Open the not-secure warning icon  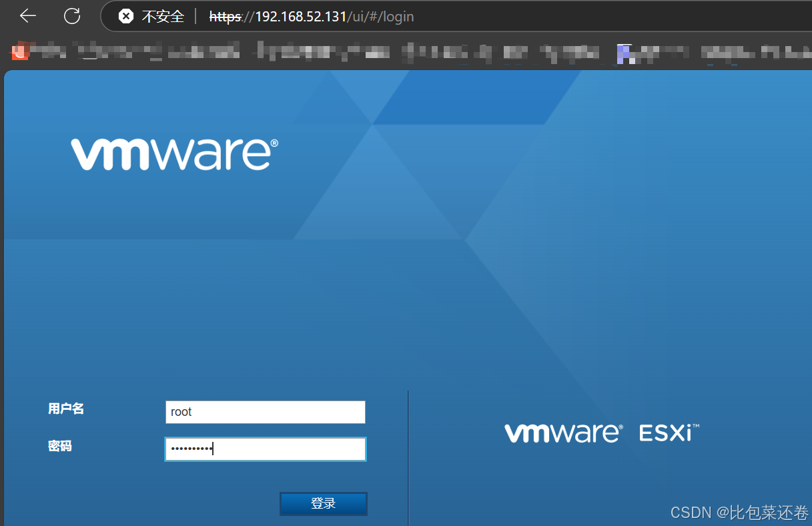tap(125, 17)
